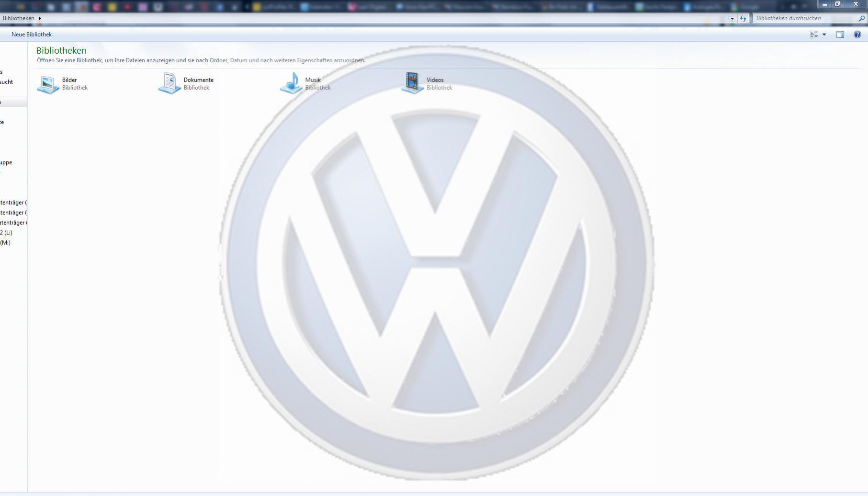Click the Neue Bibliothek button
This screenshot has width=868, height=496.
(32, 35)
